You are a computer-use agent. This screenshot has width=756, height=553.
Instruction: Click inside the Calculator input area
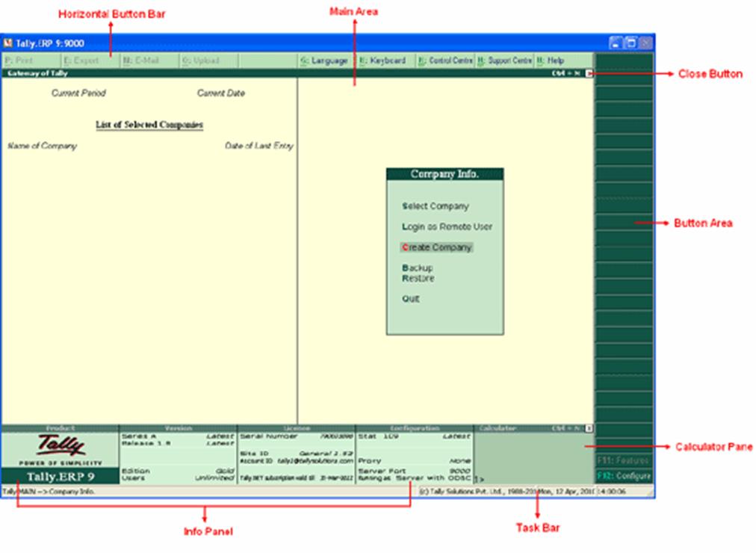(x=533, y=463)
